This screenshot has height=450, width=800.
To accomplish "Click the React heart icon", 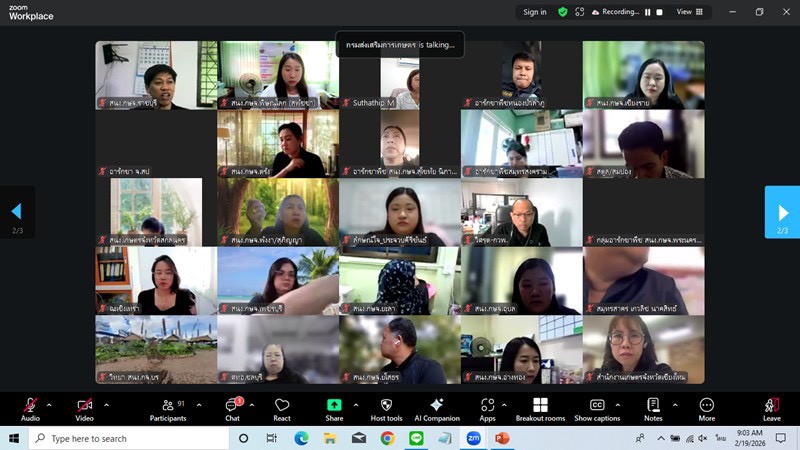I will click(x=282, y=408).
